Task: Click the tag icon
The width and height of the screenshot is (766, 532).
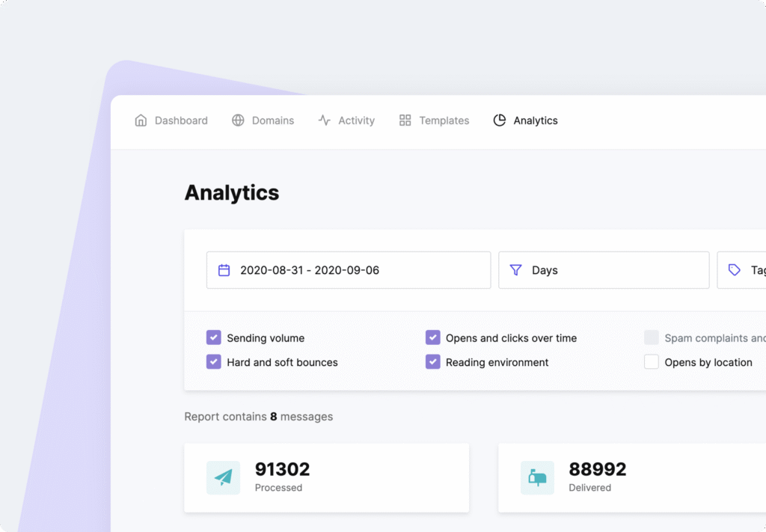Action: coord(735,270)
